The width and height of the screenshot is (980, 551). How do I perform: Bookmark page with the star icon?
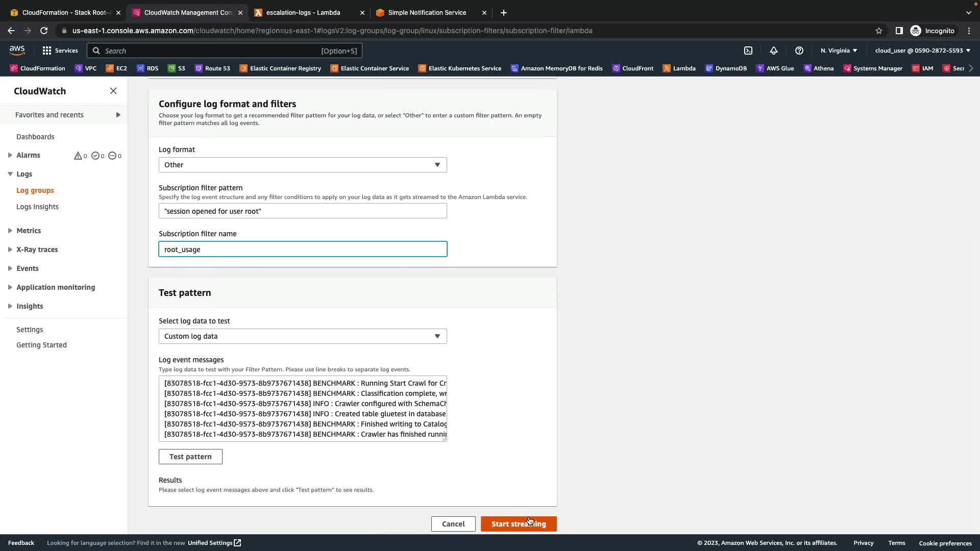coord(879,31)
